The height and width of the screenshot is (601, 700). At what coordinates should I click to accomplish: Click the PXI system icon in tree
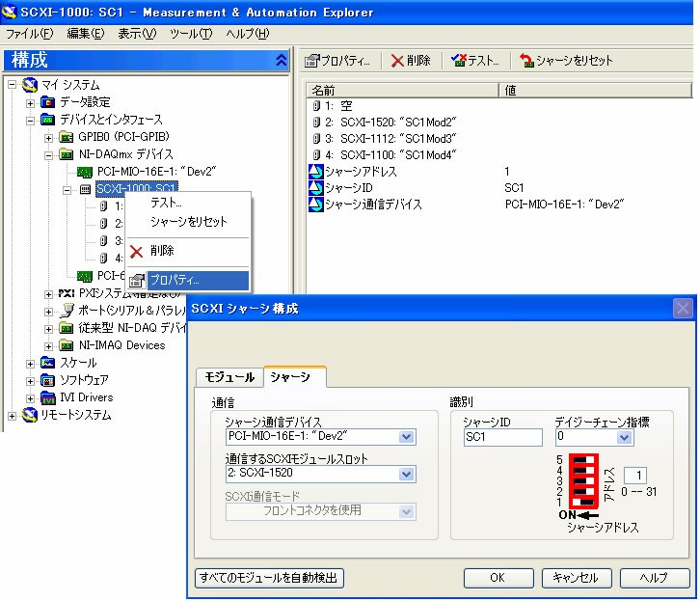[67, 293]
